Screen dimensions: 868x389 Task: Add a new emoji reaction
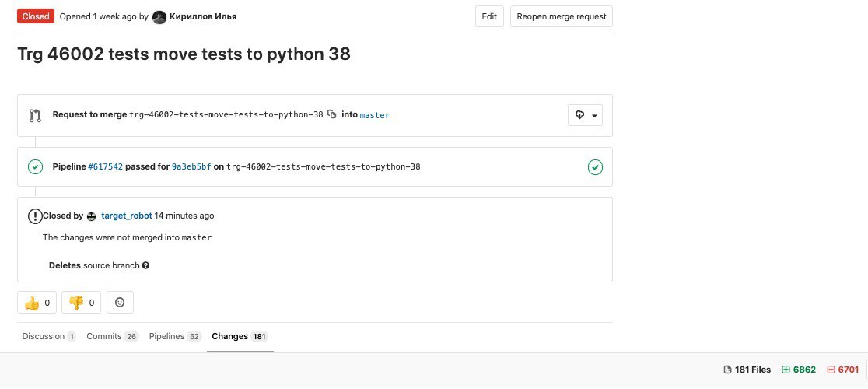coord(120,303)
